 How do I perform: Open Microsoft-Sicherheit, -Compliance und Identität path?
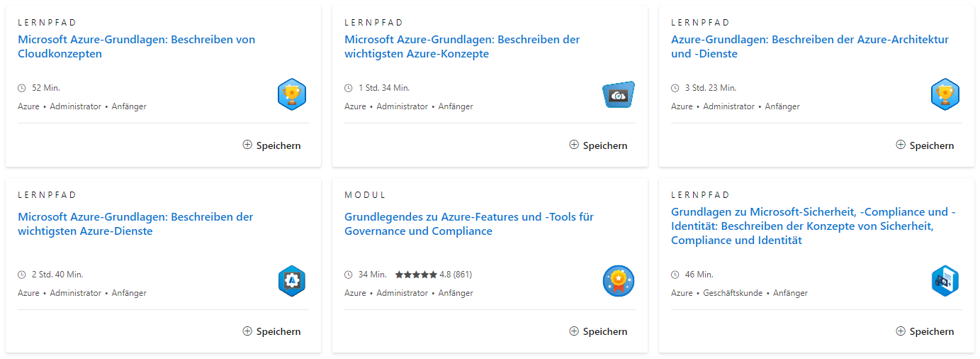813,226
